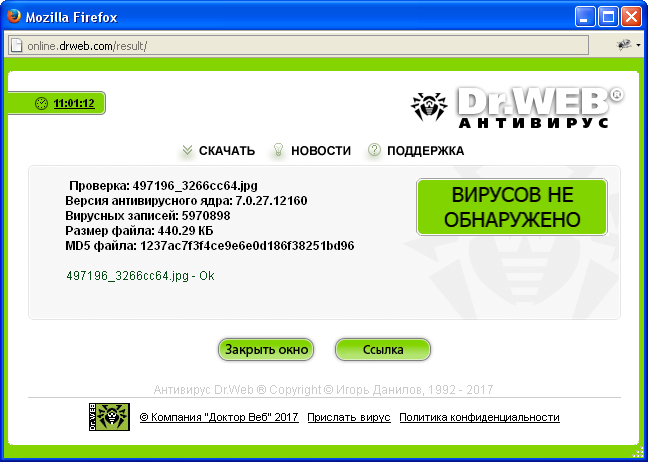Open the Политика конфиденциальности link

pyautogui.click(x=479, y=417)
